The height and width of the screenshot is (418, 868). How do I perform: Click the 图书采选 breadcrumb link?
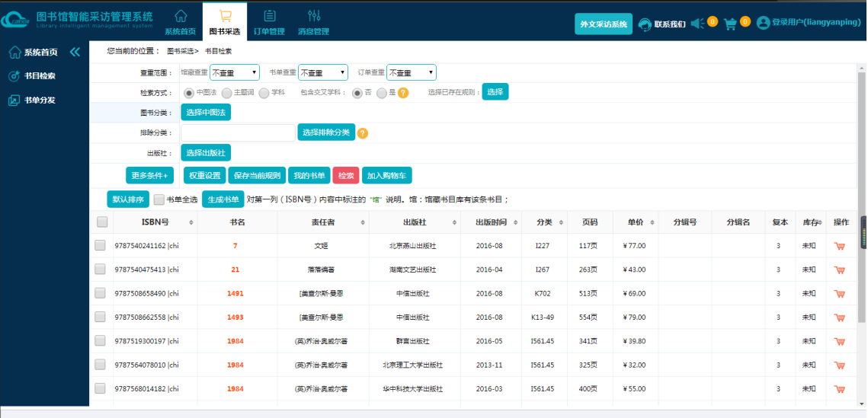pos(183,51)
